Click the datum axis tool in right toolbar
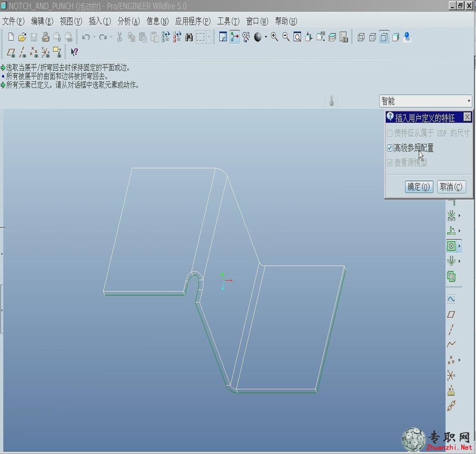 (451, 330)
